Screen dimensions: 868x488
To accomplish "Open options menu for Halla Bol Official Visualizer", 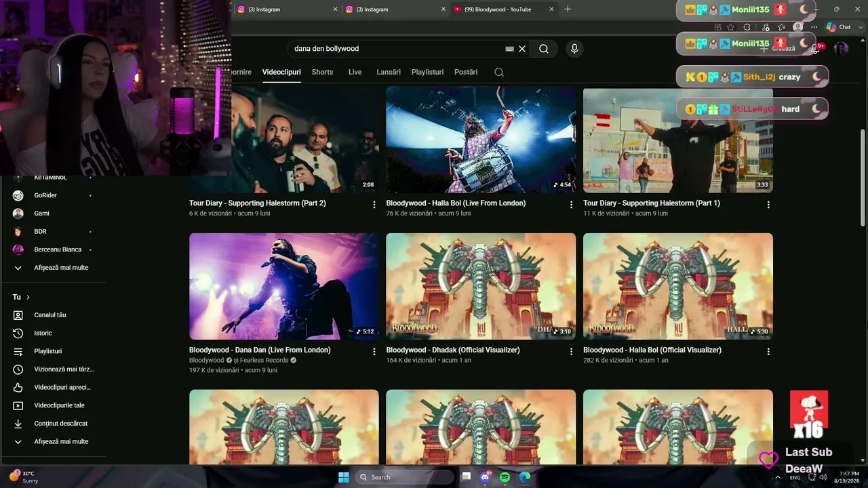I will click(x=768, y=352).
